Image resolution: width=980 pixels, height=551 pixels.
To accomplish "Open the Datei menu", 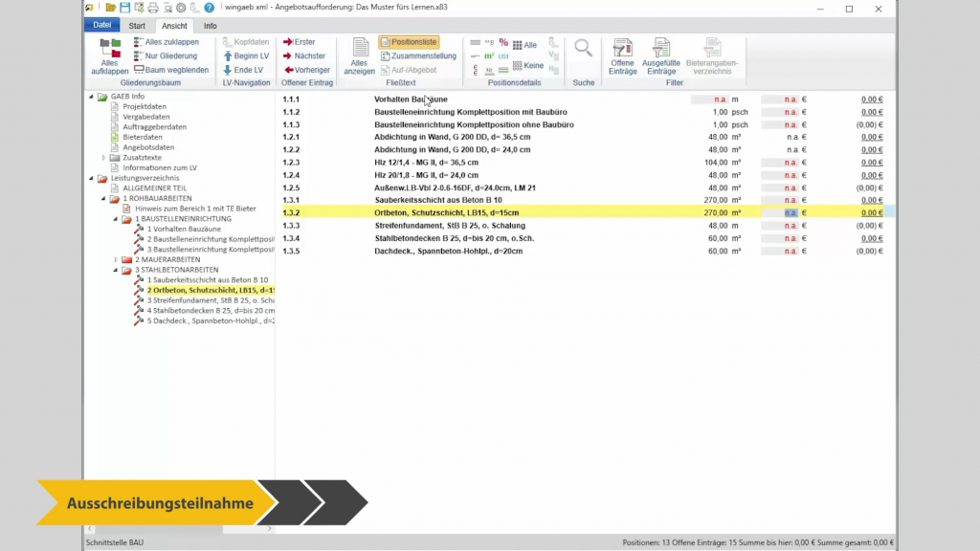I will pos(100,25).
